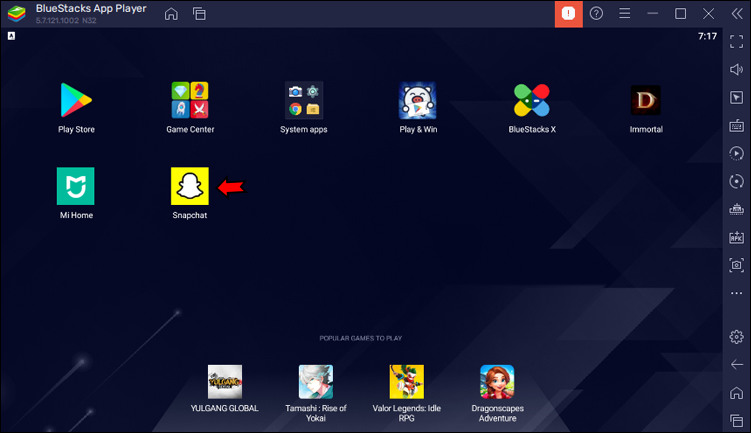
Task: Open the help question mark icon
Action: coord(596,13)
